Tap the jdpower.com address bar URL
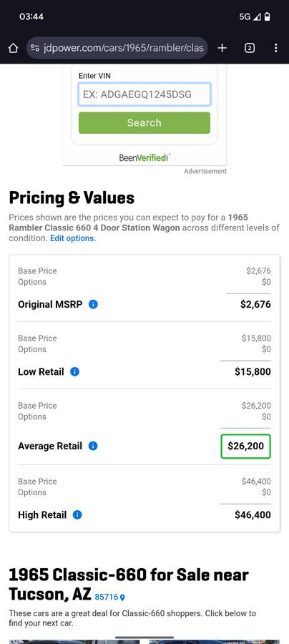Viewport: 289px width, 644px height. [x=123, y=48]
